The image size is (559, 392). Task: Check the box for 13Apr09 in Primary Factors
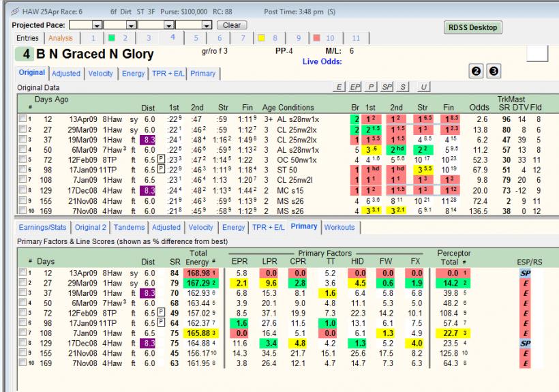(x=22, y=273)
